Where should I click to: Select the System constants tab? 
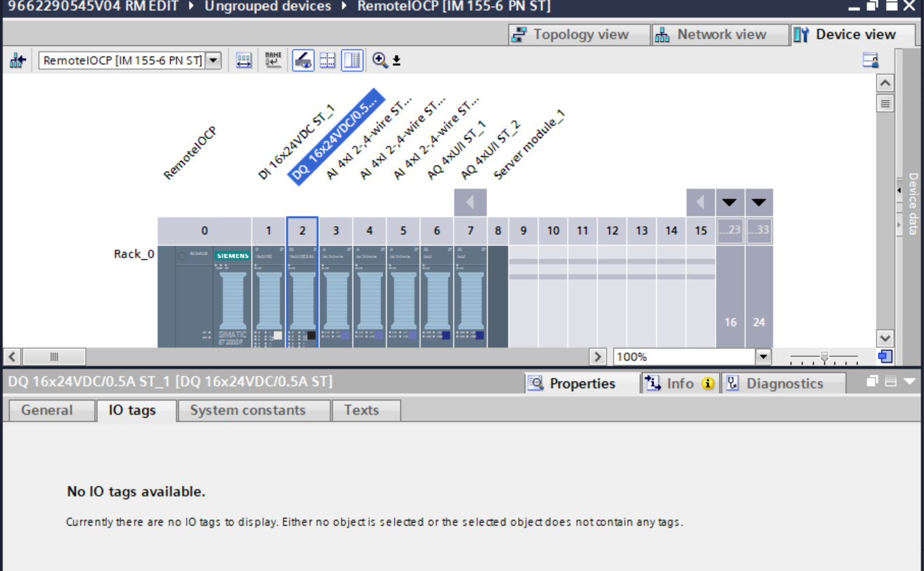[x=254, y=410]
